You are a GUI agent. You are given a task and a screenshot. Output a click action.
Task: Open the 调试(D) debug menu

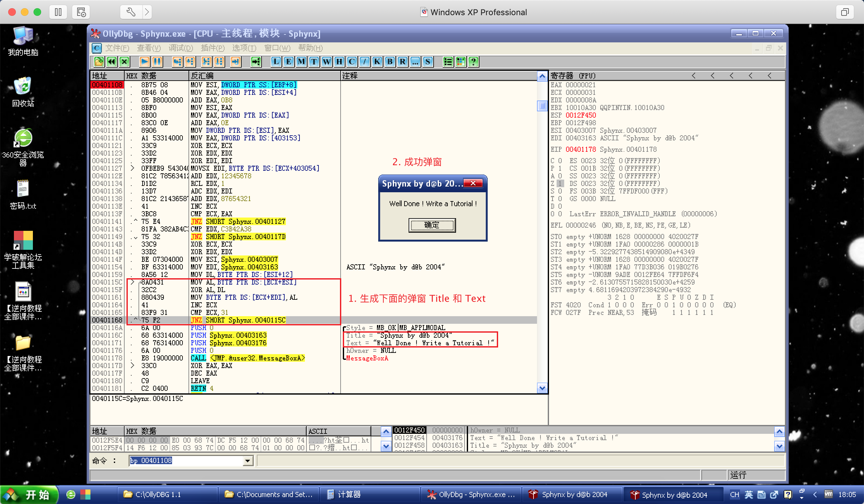point(181,48)
